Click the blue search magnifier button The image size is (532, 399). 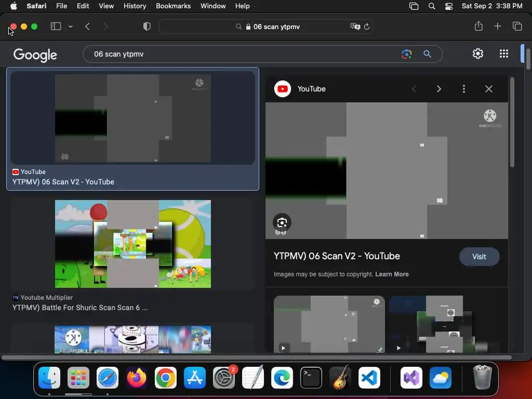[427, 54]
